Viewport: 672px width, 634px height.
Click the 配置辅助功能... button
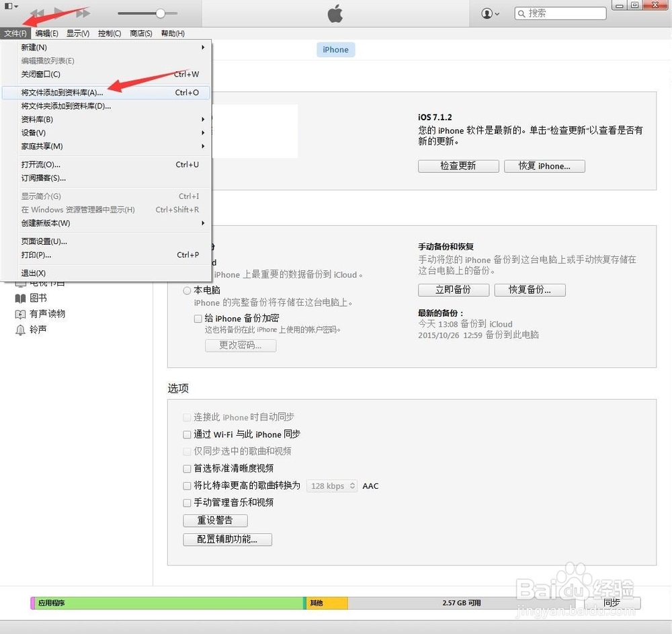click(x=227, y=539)
